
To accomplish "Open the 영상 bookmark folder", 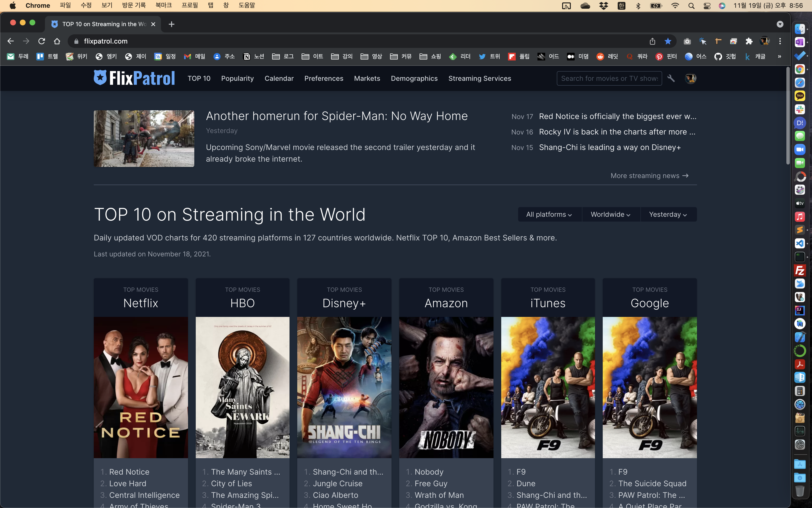I will pyautogui.click(x=371, y=56).
